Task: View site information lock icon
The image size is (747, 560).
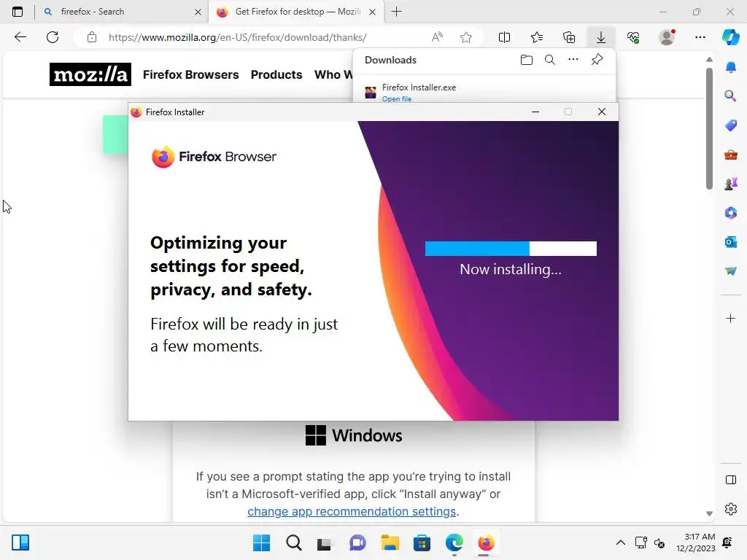Action: [x=92, y=37]
